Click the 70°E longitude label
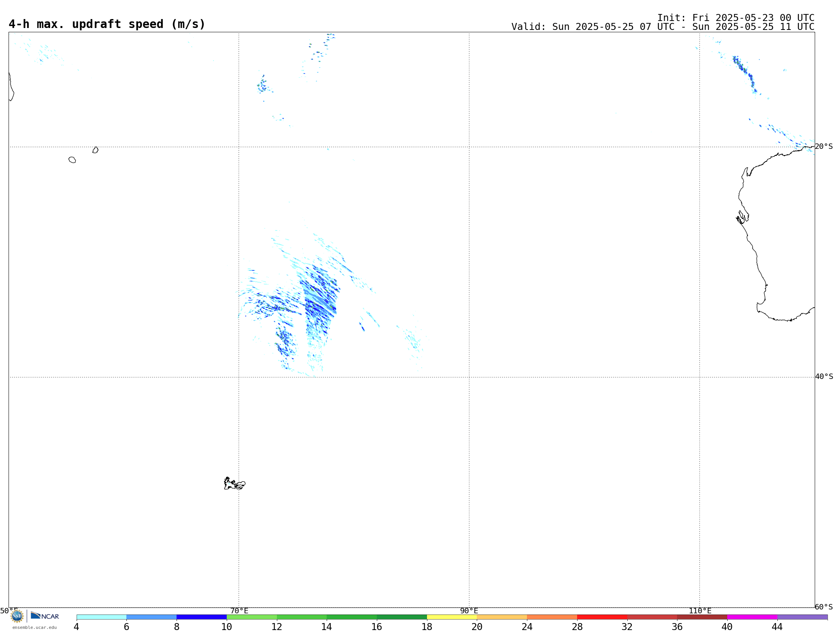This screenshot has width=840, height=632. tap(239, 611)
